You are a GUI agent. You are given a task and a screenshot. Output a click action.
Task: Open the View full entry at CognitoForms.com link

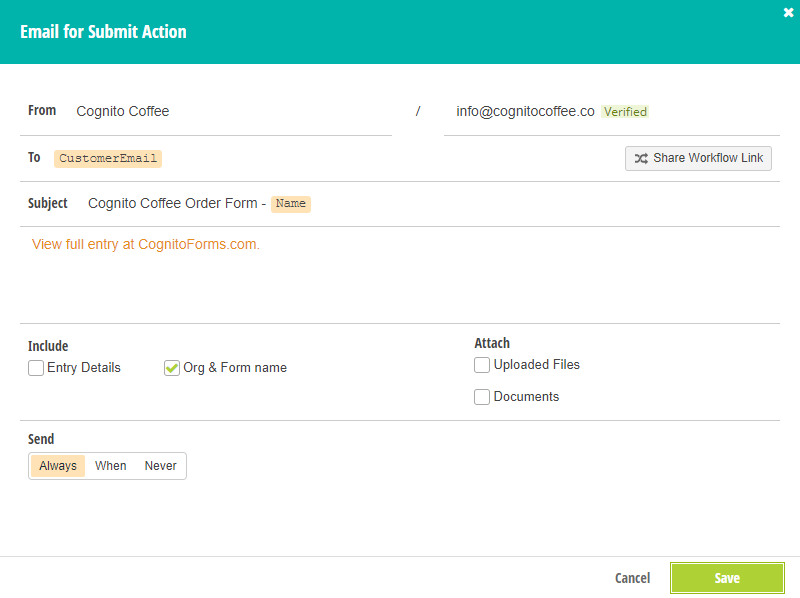pos(146,244)
